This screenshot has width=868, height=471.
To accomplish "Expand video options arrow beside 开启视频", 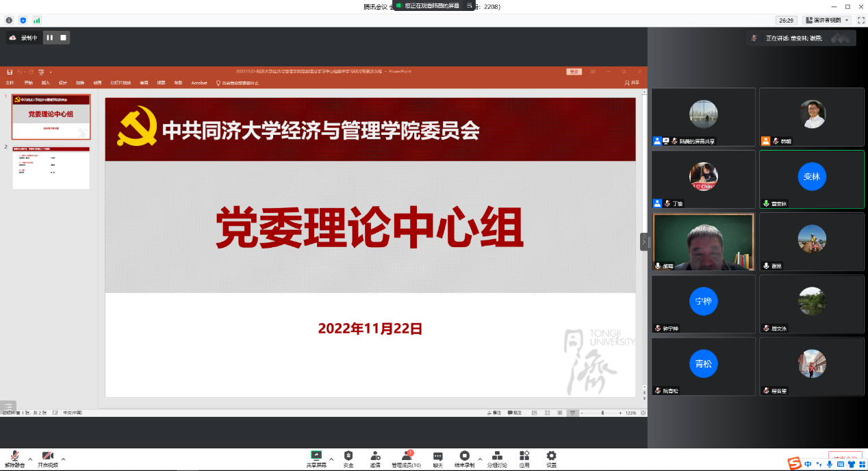I will click(64, 459).
